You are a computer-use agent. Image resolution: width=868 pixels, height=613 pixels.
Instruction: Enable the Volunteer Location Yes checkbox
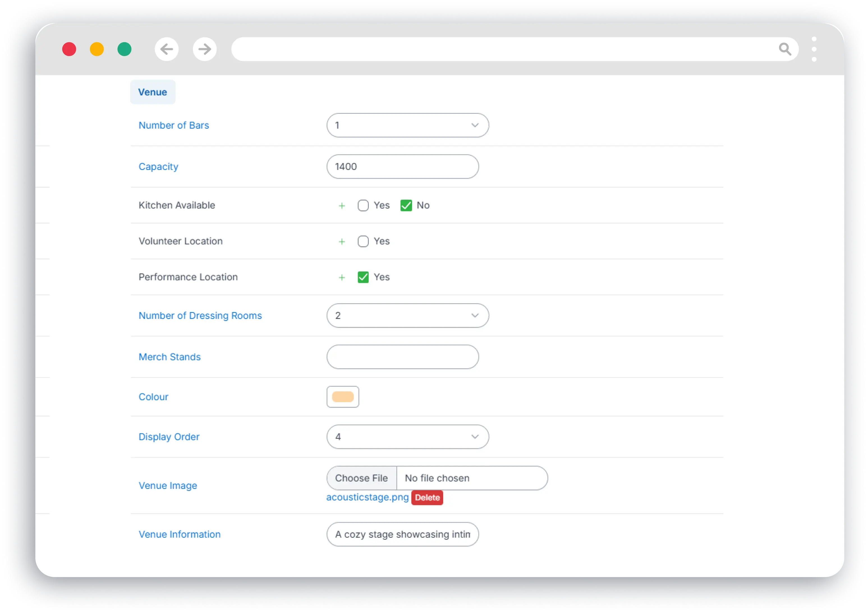363,241
